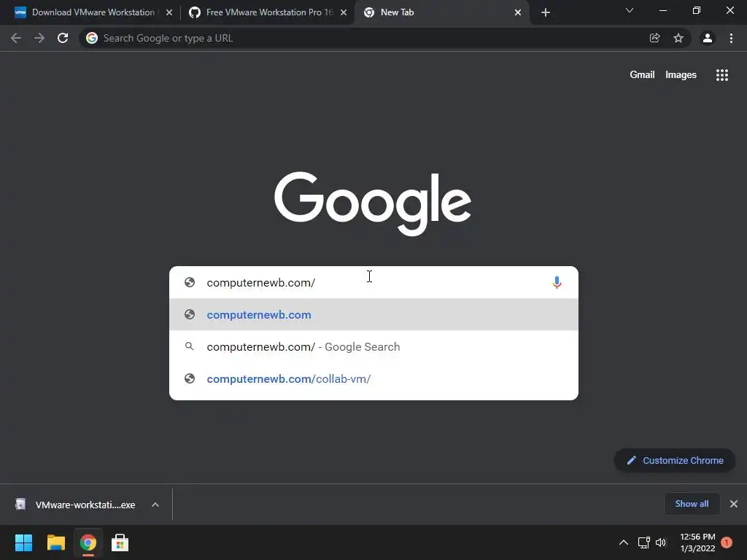747x560 pixels.
Task: Show hidden system tray icons
Action: pyautogui.click(x=623, y=542)
